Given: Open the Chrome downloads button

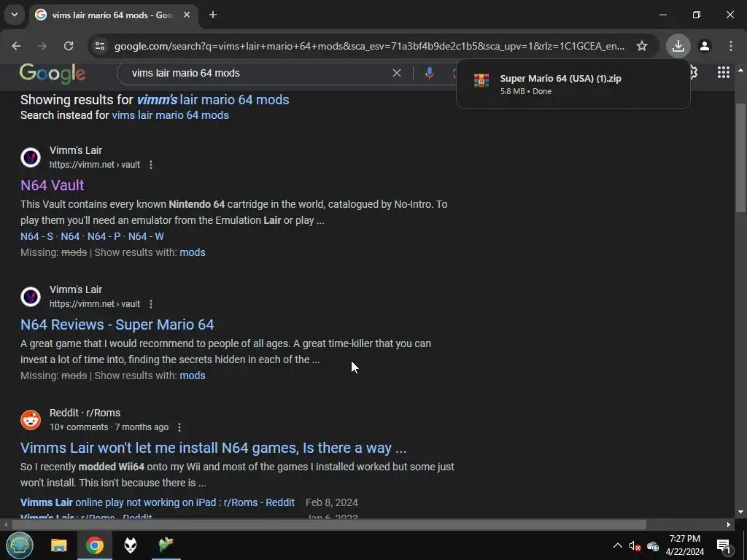Looking at the screenshot, I should coord(678,46).
